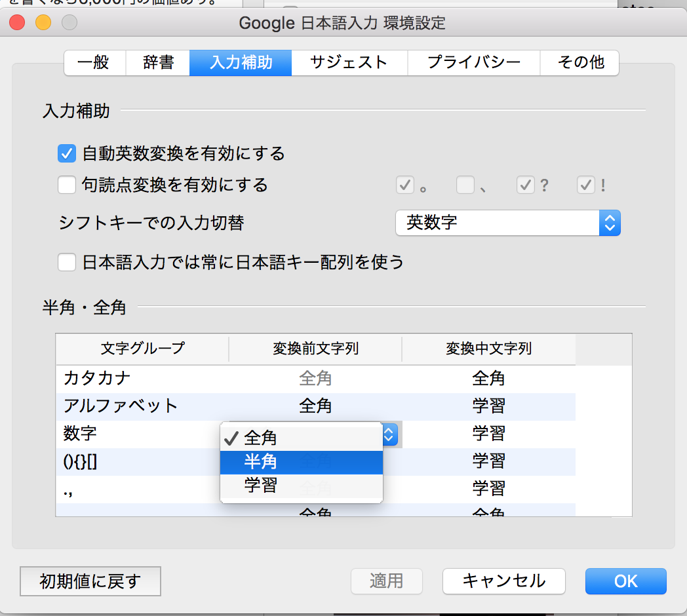Select the アルファベット row label
Viewport: 687px width, 616px height.
tap(121, 406)
